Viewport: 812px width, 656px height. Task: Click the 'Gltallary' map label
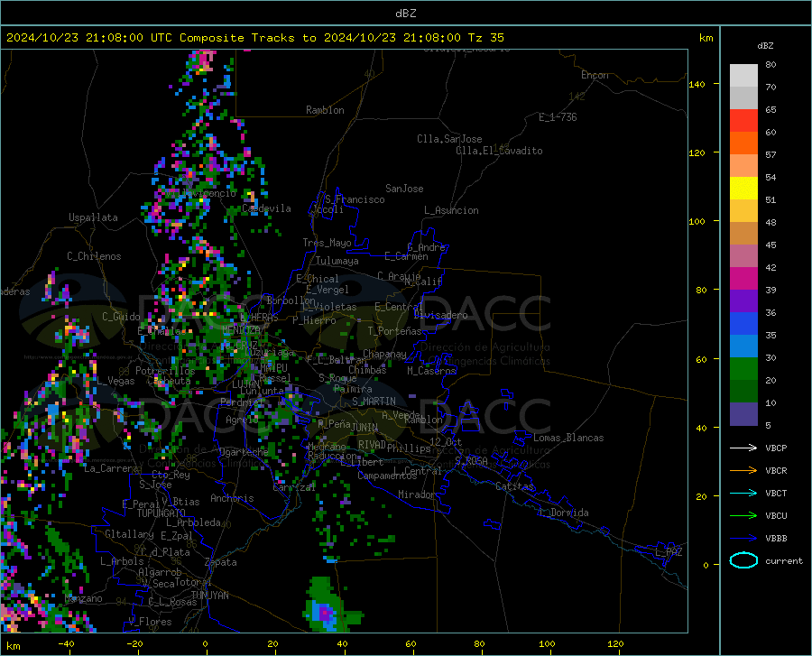(x=129, y=534)
